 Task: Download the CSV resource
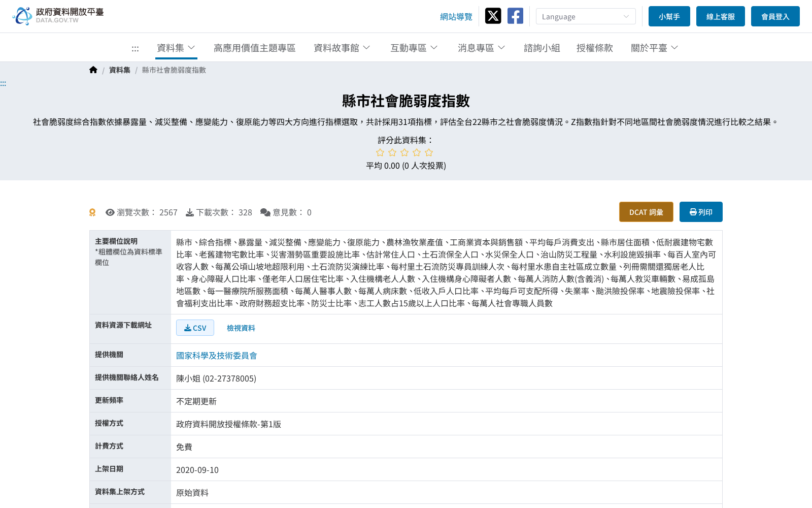pos(195,328)
